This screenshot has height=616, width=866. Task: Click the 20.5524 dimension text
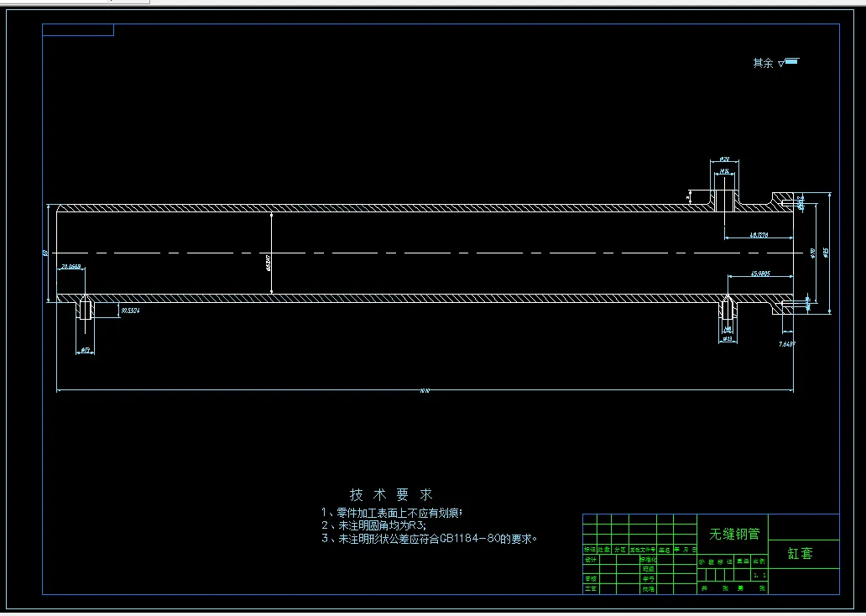click(130, 311)
